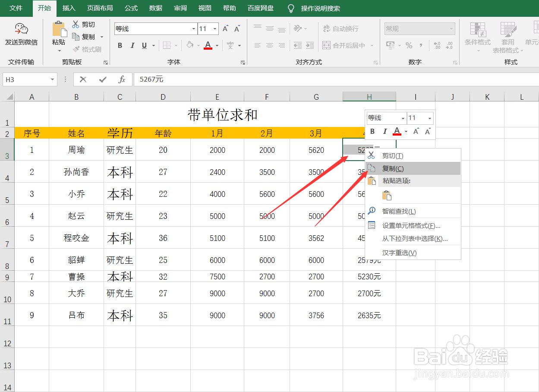The image size is (539, 392).
Task: Click the 发送到微信 icon
Action: click(21, 30)
